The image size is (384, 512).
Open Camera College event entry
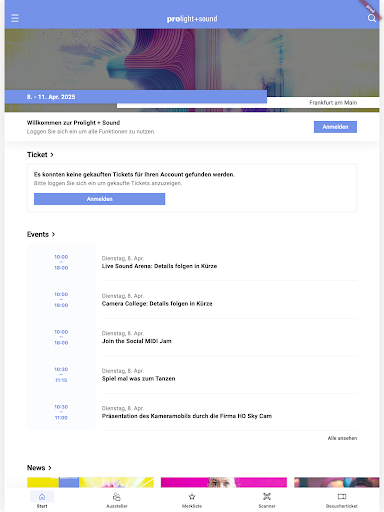tap(192, 300)
